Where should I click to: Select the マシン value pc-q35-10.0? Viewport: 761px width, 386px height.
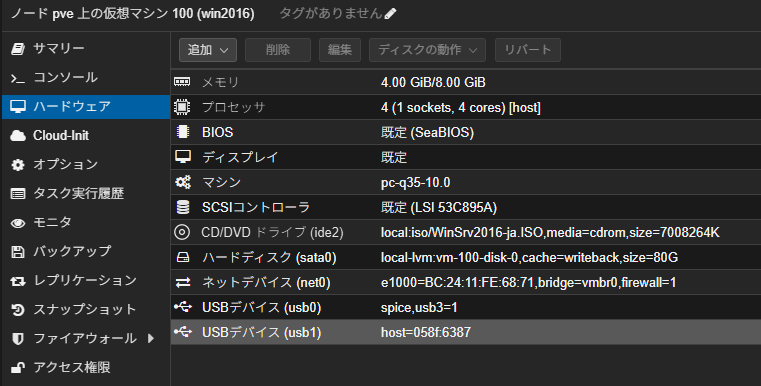click(x=415, y=182)
